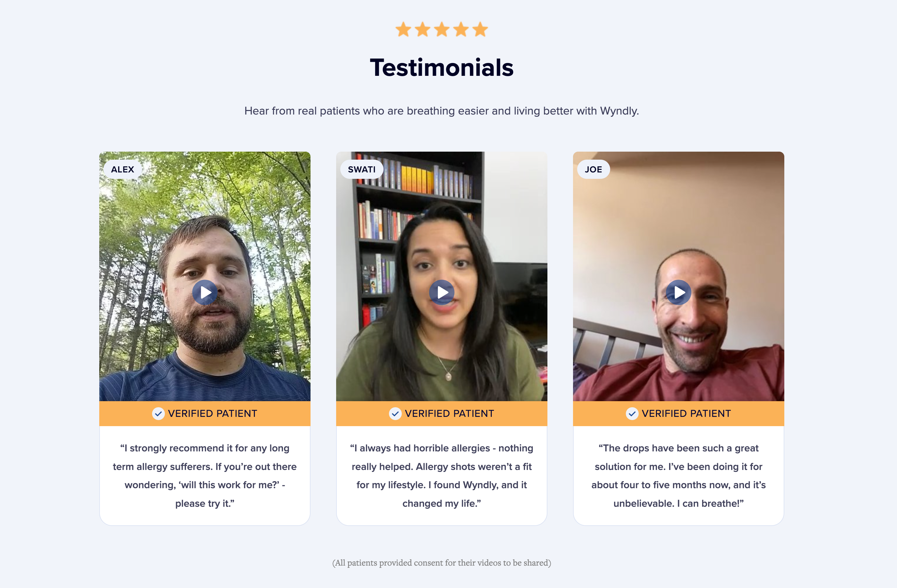Image resolution: width=897 pixels, height=588 pixels.
Task: Click the patient consent disclaimer text
Action: coord(442,563)
